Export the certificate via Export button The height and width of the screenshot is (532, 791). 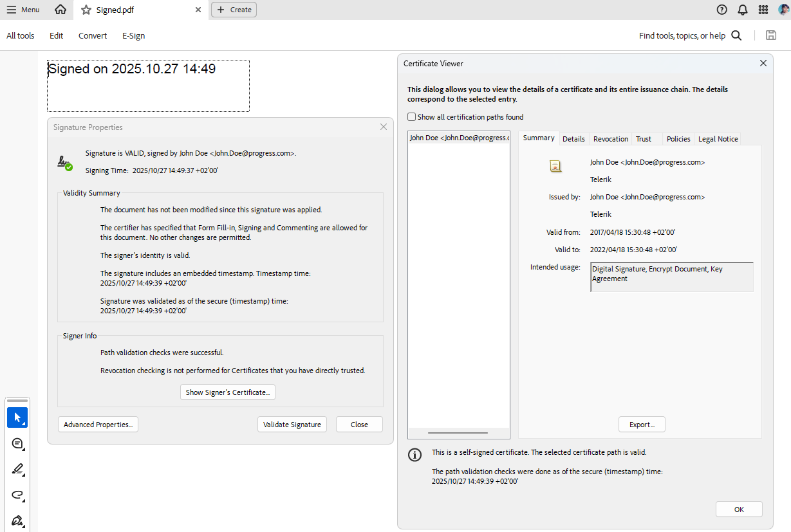[x=642, y=424]
